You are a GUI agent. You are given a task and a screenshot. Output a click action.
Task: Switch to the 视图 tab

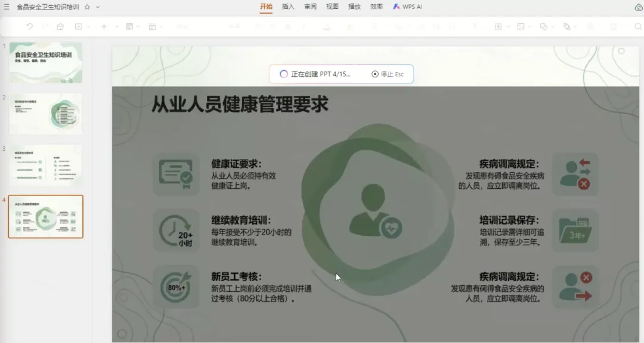click(332, 7)
